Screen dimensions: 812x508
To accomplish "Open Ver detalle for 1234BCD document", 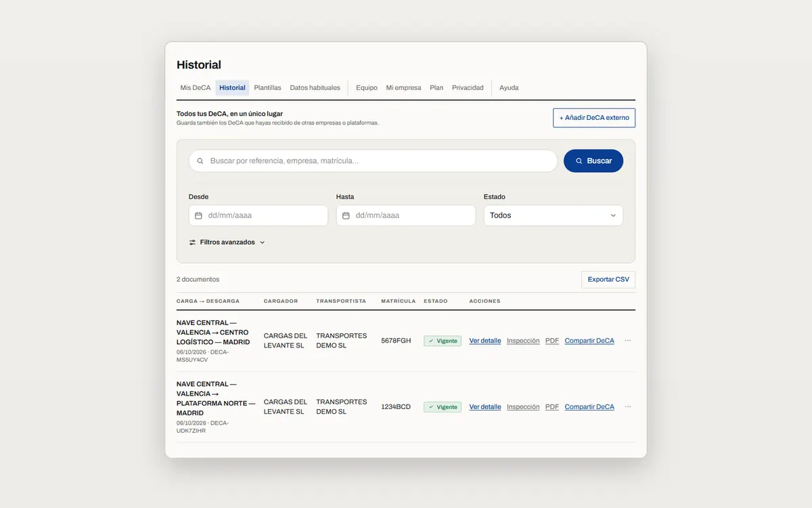I will pos(485,407).
